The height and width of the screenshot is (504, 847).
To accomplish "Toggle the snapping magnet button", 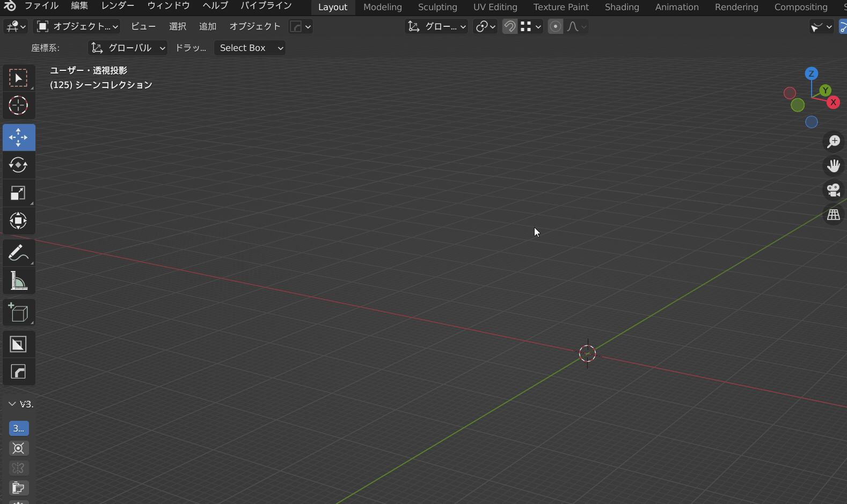I will point(510,26).
